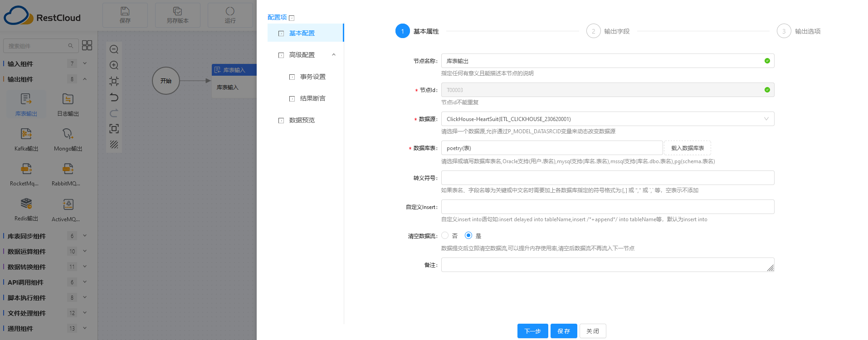868x340 pixels.
Task: Click the 配置项 header link
Action: pos(277,17)
